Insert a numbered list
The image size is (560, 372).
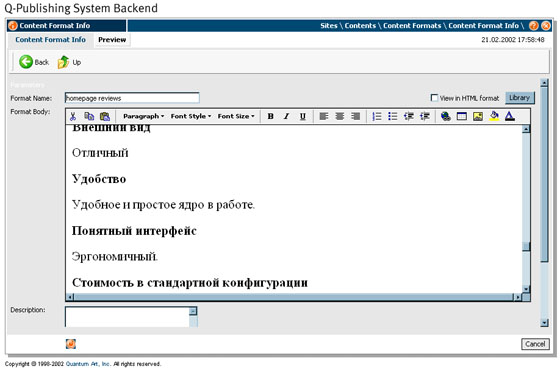tap(377, 116)
